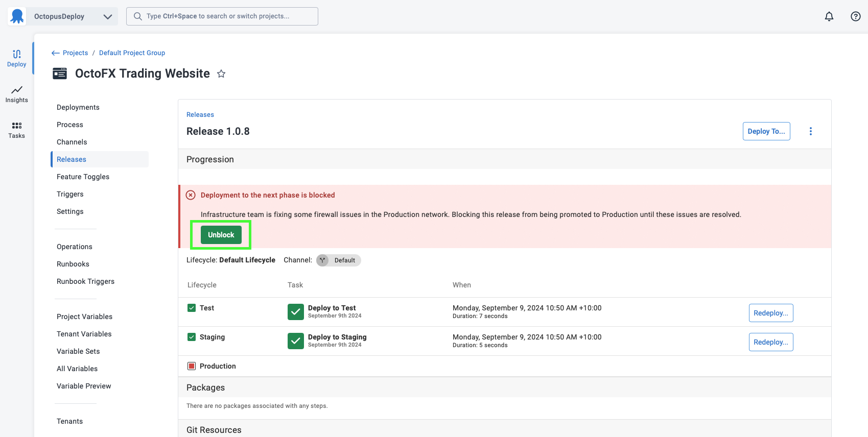The image size is (868, 437).
Task: Open project Settings menu item
Action: (70, 211)
